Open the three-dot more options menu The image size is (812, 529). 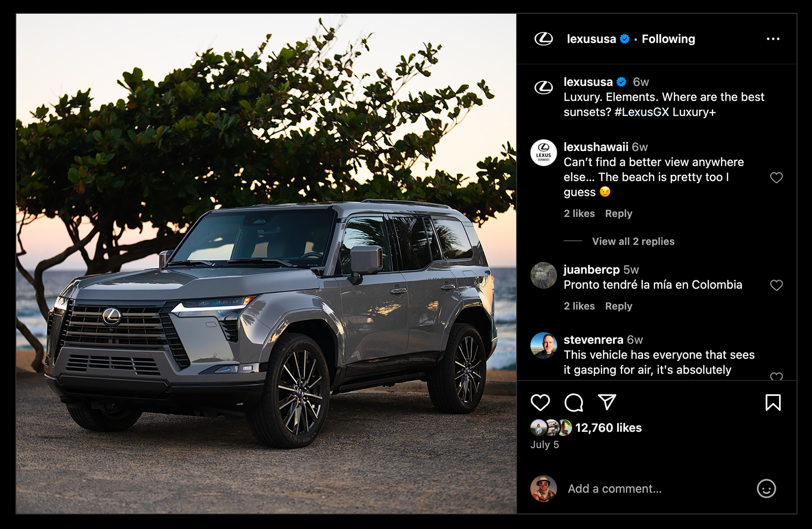point(773,39)
